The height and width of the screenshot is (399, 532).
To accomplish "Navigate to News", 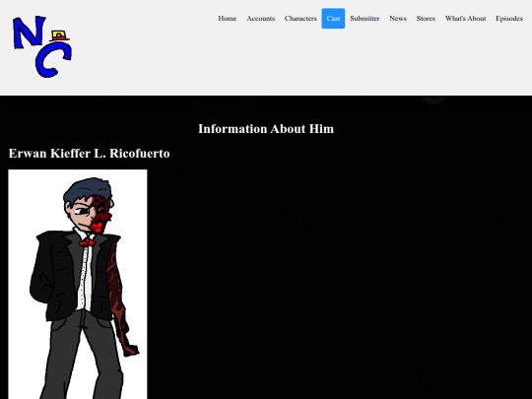I will tap(398, 19).
